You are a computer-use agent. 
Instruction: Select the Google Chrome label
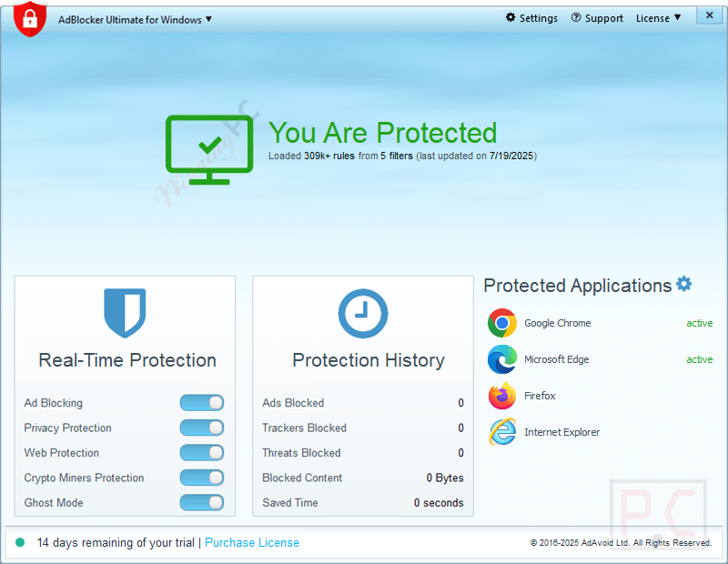[x=558, y=323]
